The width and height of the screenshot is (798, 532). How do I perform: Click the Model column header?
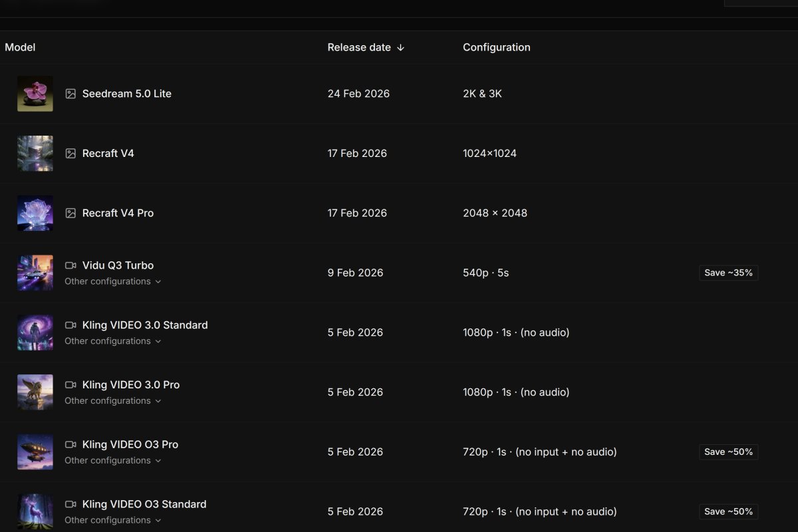[x=20, y=47]
